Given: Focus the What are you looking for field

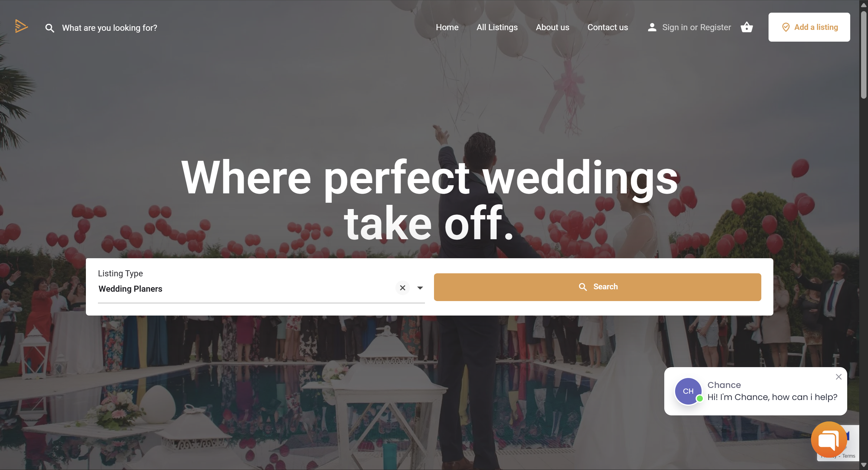Looking at the screenshot, I should pos(109,28).
